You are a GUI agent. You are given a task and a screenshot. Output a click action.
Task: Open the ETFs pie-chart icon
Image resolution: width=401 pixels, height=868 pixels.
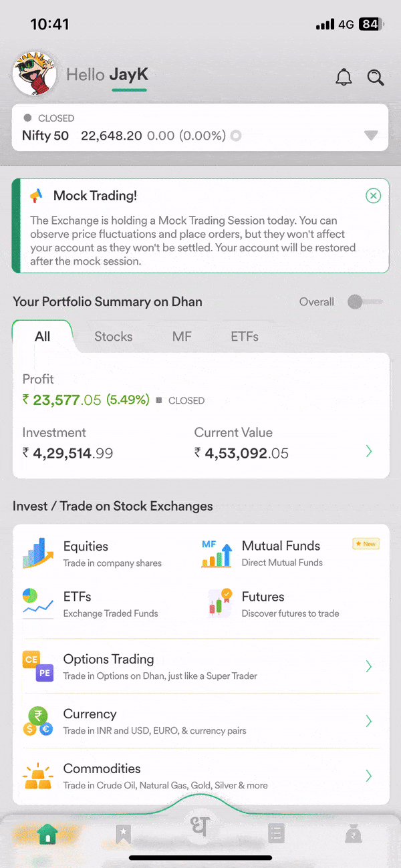38,603
